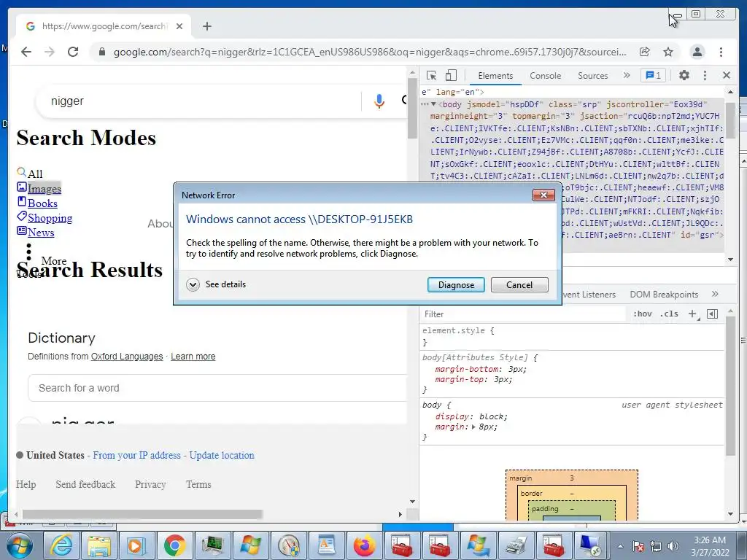Add a new style rule with plus
The height and width of the screenshot is (560, 747).
pos(692,314)
